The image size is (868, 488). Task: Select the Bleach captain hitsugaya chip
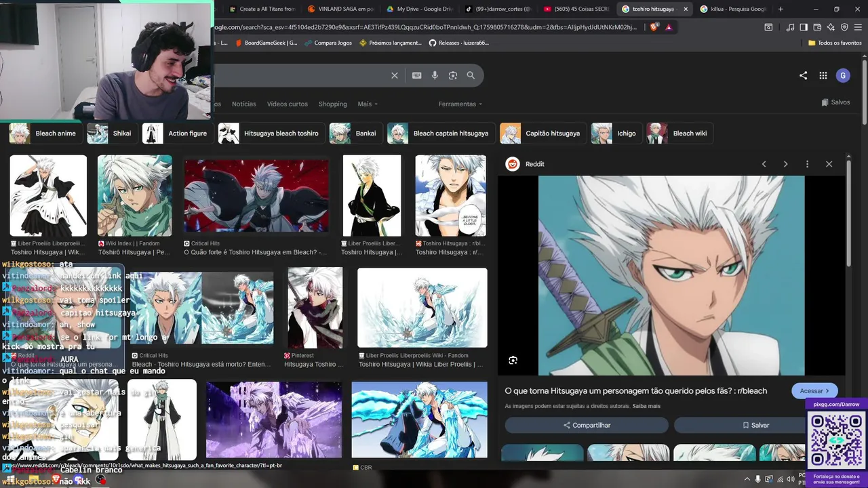click(440, 134)
